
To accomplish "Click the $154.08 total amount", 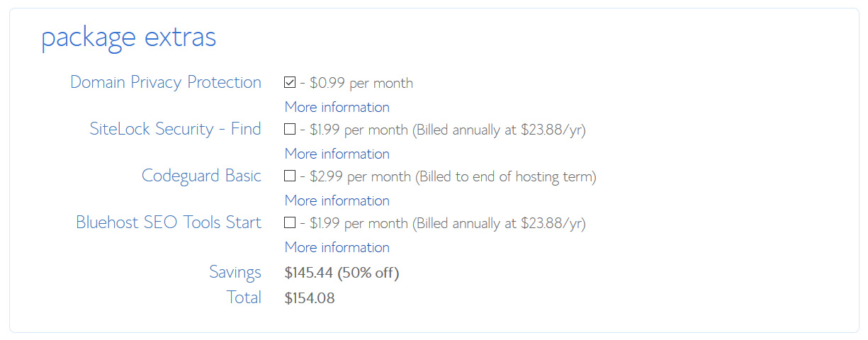I will click(310, 298).
